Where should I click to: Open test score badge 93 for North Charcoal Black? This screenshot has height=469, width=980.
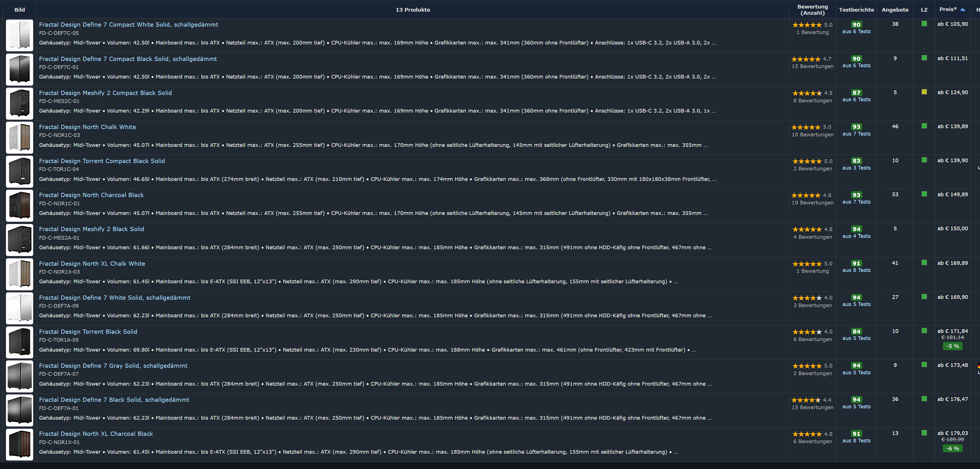click(x=856, y=195)
